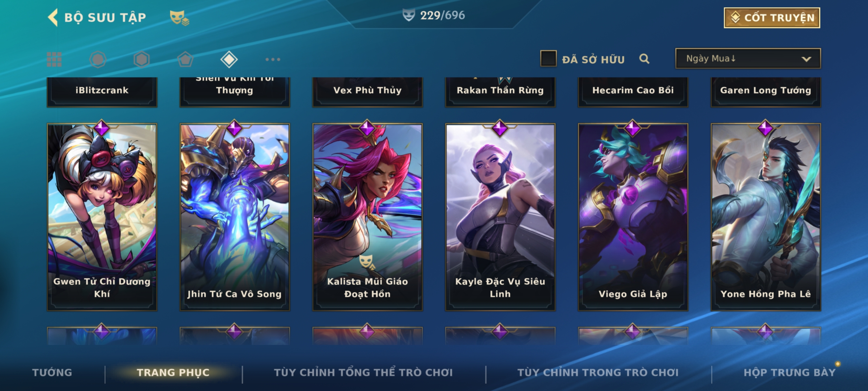Click the sort dropdown chevron arrow

[x=806, y=59]
